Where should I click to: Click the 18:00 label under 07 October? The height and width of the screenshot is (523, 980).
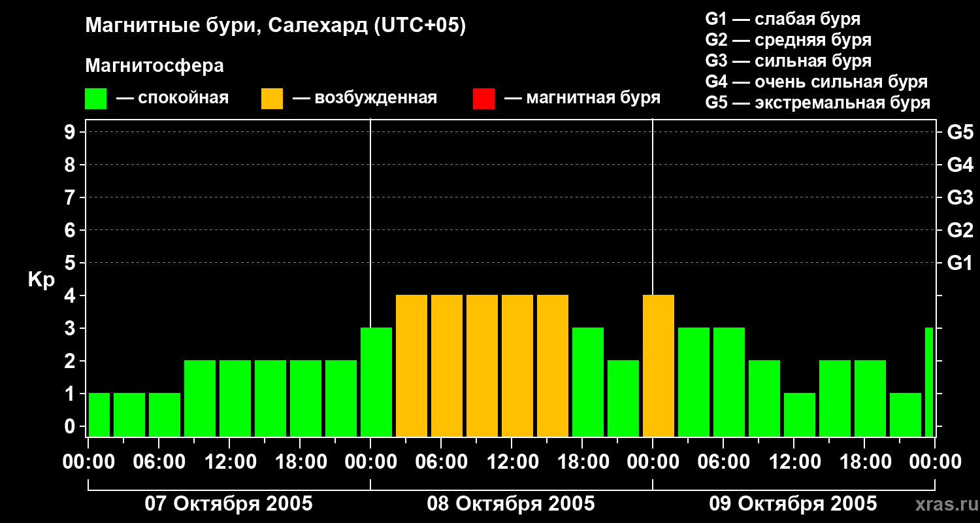point(301,462)
